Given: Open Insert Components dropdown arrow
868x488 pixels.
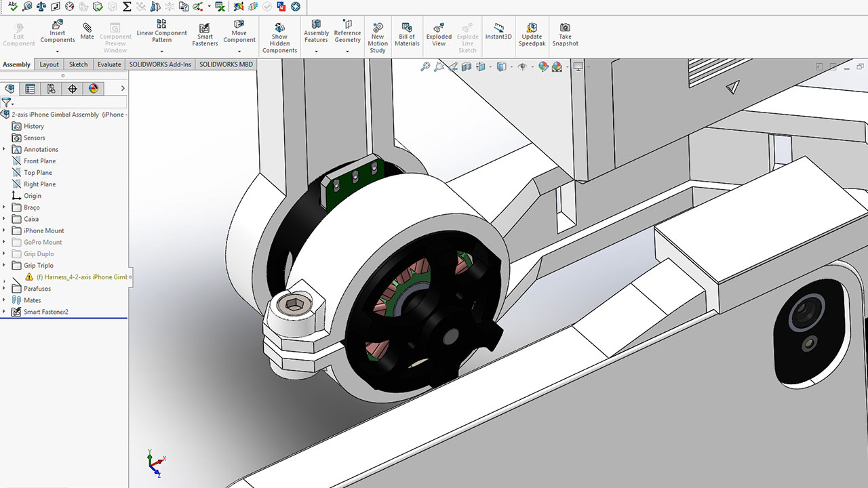Looking at the screenshot, I should click(58, 52).
